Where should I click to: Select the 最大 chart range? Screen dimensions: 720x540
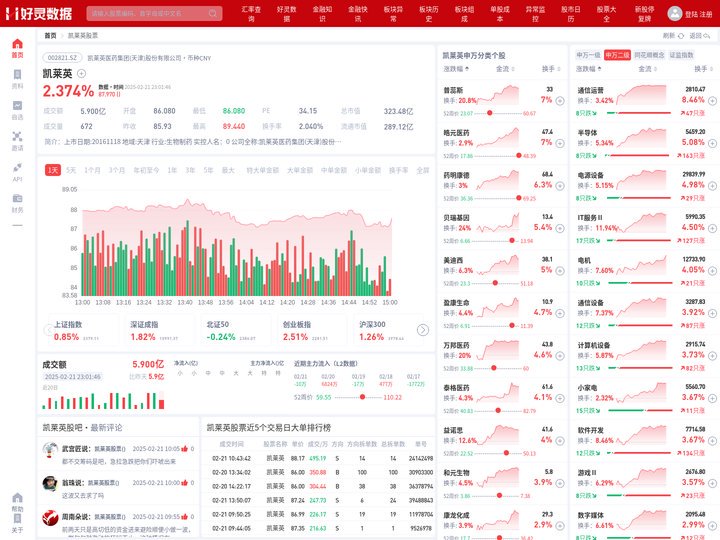228,170
